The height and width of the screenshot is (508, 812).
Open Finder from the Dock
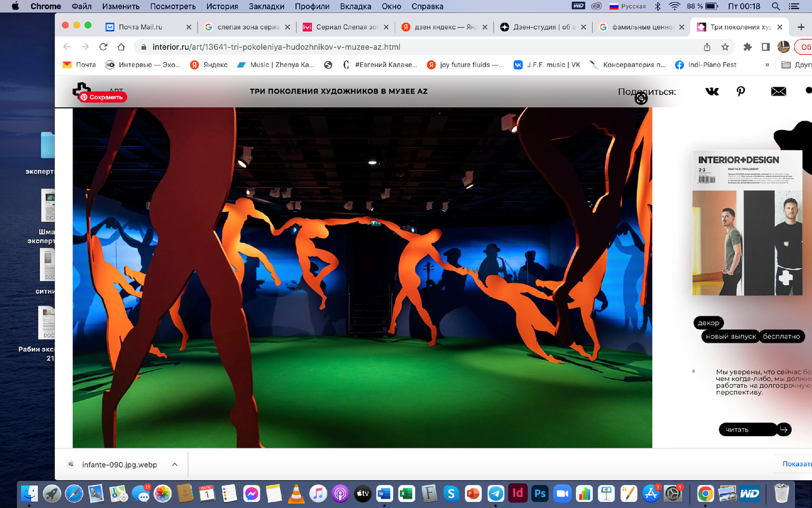[x=30, y=492]
